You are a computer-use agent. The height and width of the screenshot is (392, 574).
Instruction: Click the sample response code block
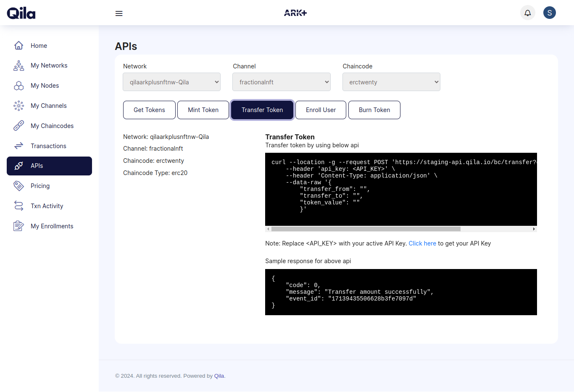[x=401, y=292]
